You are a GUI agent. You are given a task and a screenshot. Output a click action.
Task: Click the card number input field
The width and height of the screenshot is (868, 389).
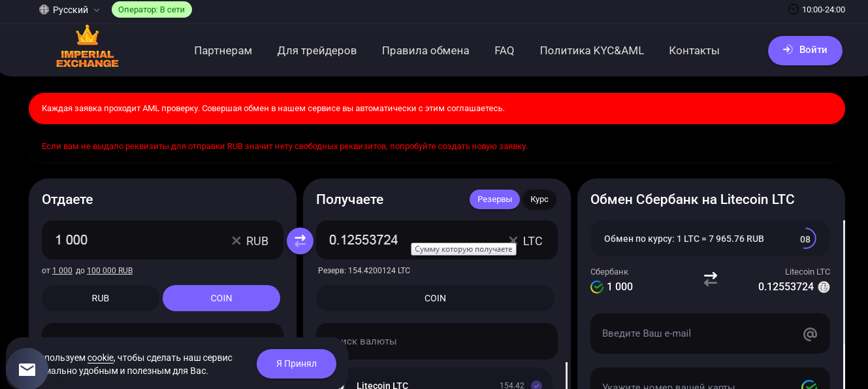pyautogui.click(x=710, y=379)
